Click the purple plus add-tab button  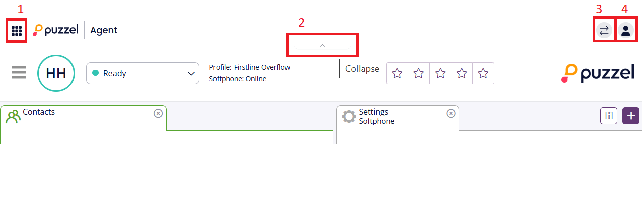tap(631, 115)
